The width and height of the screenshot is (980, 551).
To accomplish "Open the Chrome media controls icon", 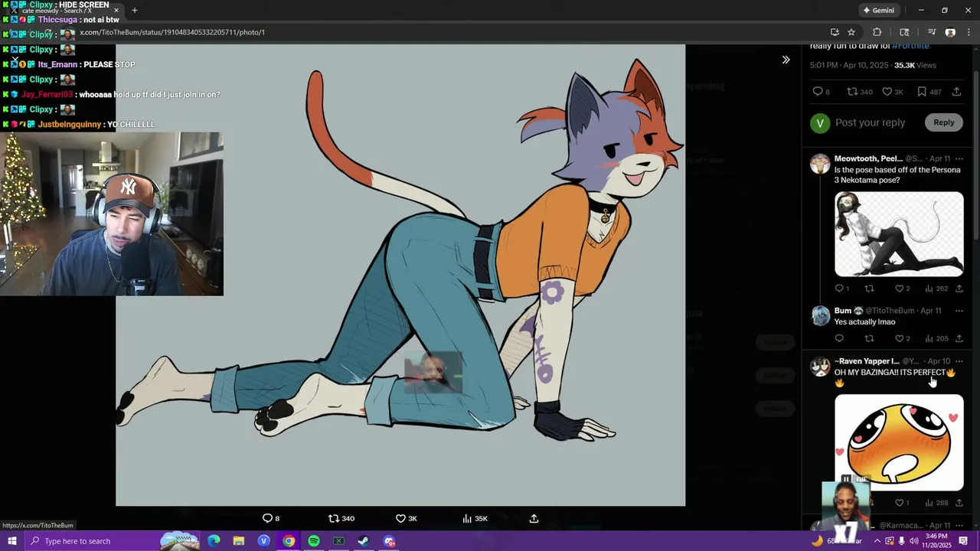I will (932, 32).
